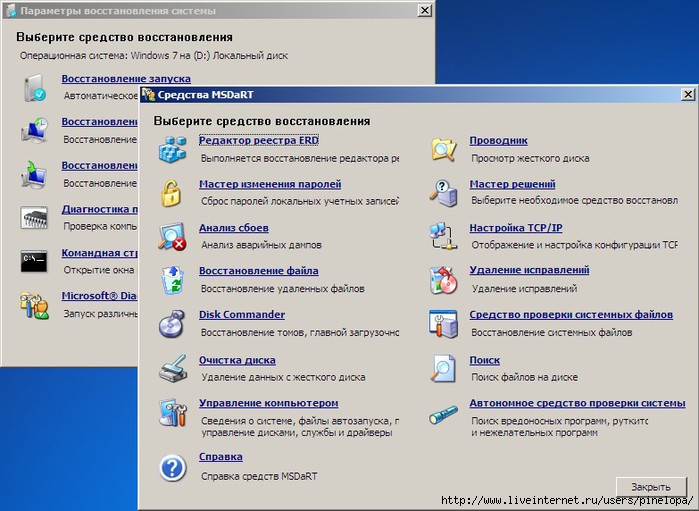The image size is (699, 511).
Task: Open Редактор реестра ERD link
Action: point(259,140)
